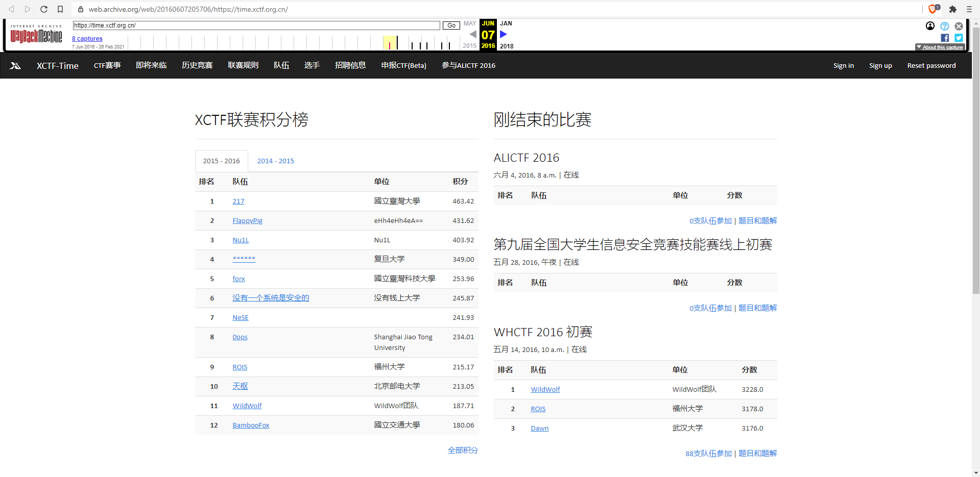Open 即将来临 menu item

(x=151, y=65)
